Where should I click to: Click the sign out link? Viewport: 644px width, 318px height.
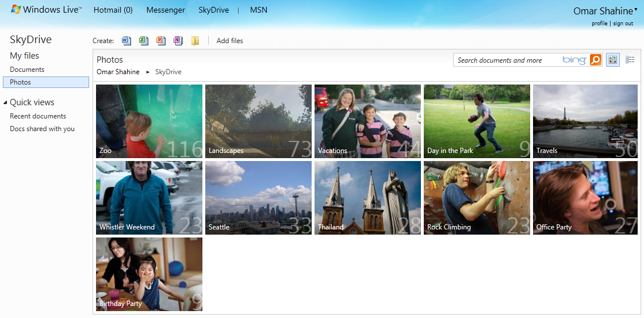point(623,24)
